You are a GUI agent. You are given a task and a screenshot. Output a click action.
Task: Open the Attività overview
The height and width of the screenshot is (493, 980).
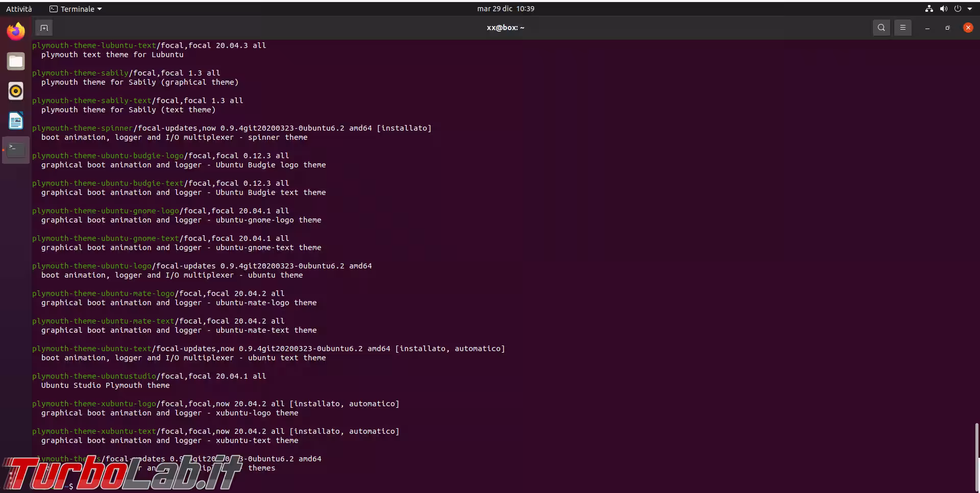[x=19, y=9]
